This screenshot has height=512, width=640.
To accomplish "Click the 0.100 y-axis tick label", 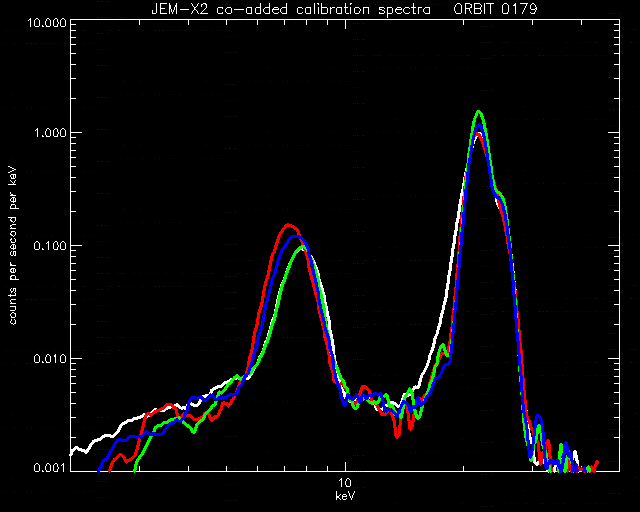I will [49, 246].
